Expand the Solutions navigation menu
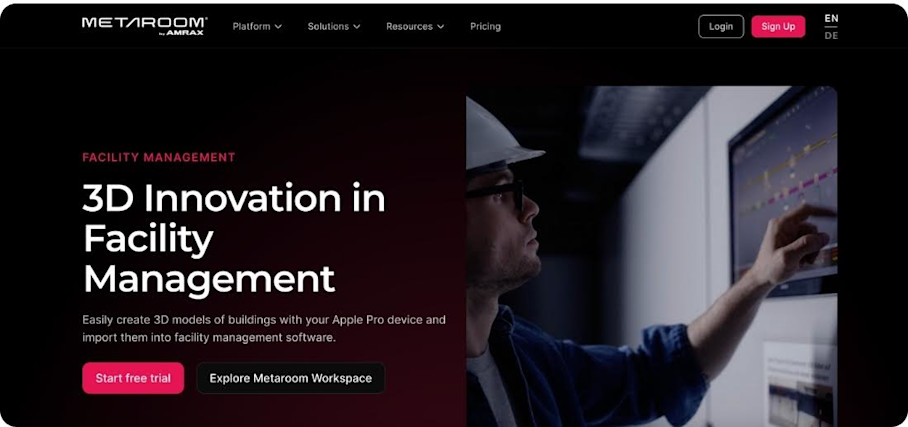This screenshot has width=908, height=427. (334, 26)
